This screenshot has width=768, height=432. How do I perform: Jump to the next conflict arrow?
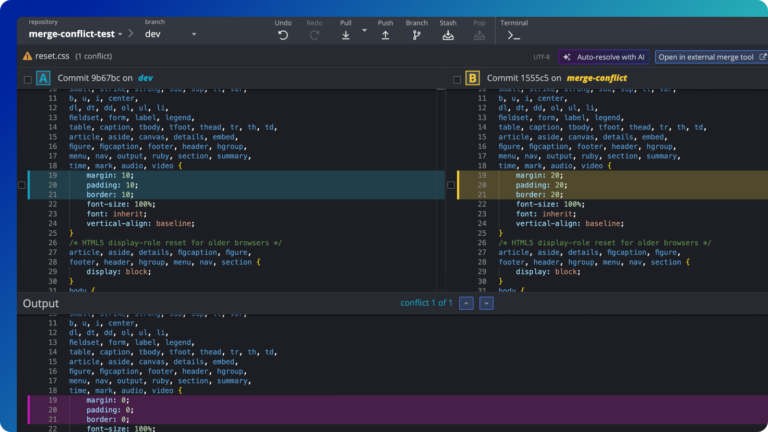coord(486,303)
